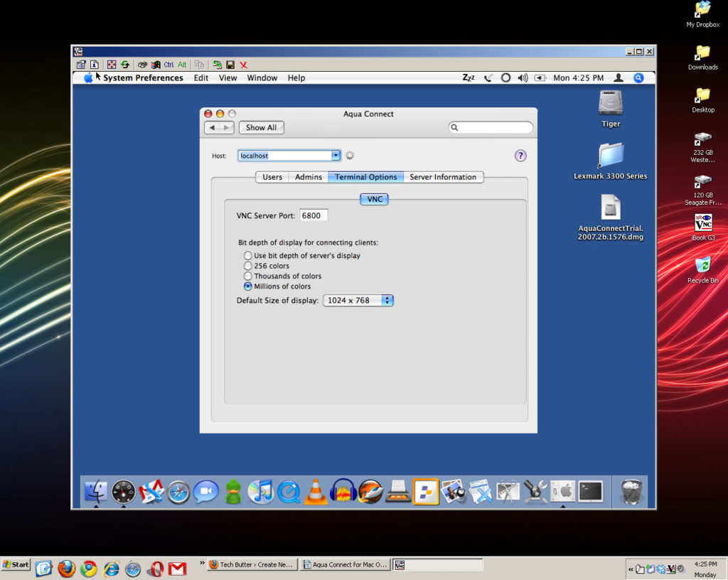Select the Millions of colors option
This screenshot has width=728, height=580.
click(x=248, y=286)
